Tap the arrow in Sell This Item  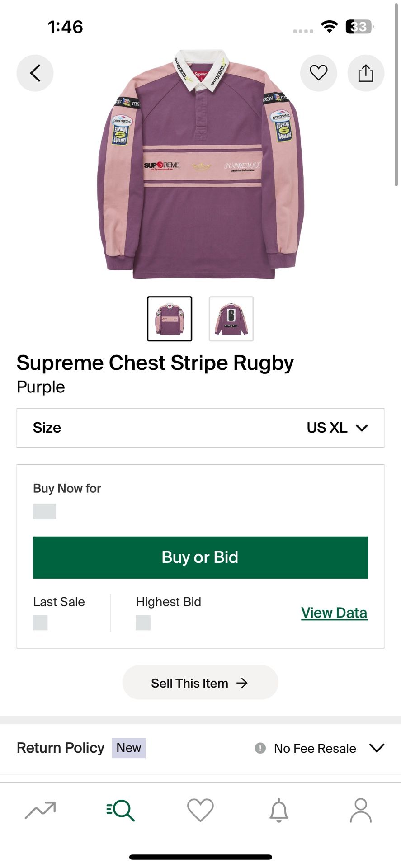coord(242,683)
